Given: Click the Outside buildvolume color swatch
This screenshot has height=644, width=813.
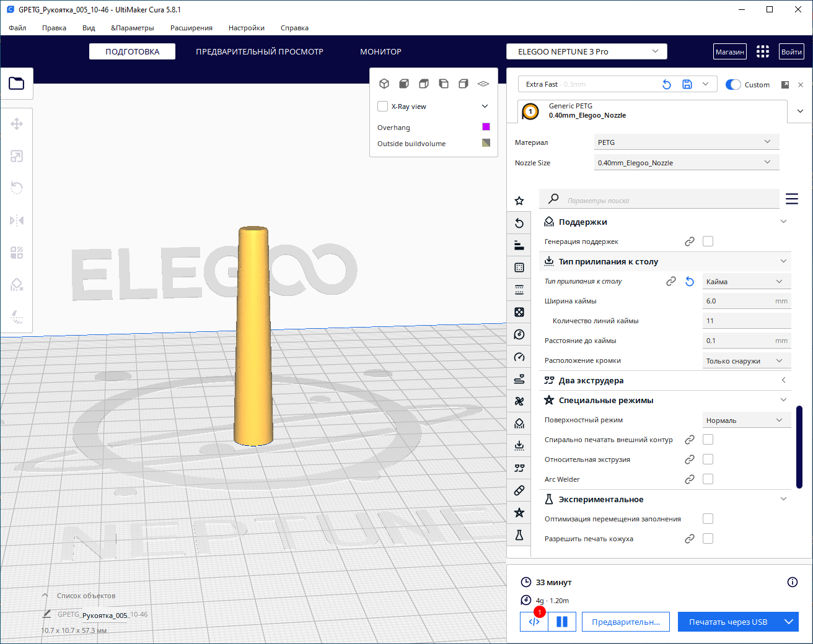Looking at the screenshot, I should pos(486,143).
